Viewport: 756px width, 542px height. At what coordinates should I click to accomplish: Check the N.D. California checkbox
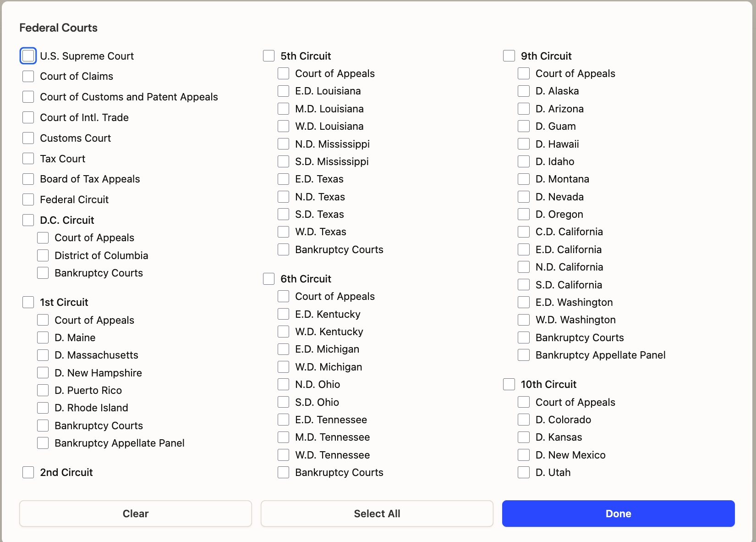(x=524, y=267)
